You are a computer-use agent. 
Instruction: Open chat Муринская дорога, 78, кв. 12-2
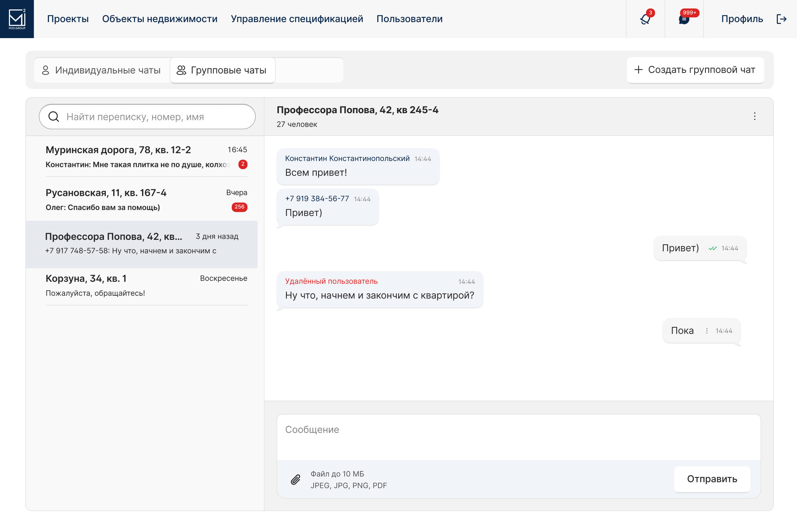tap(147, 157)
